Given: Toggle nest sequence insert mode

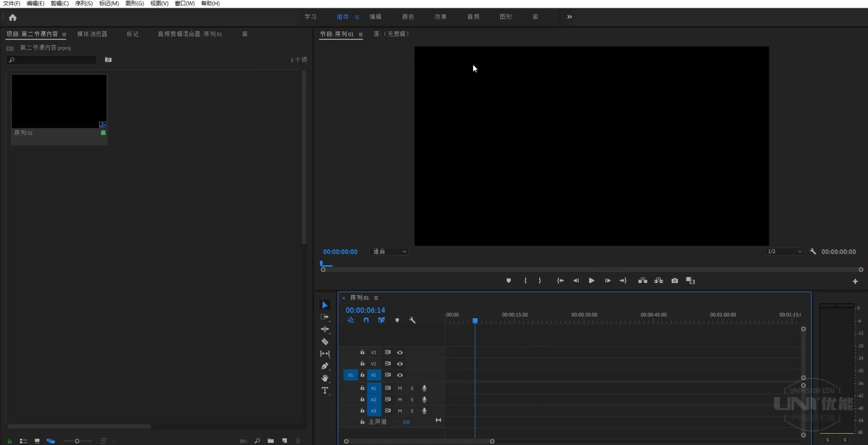Looking at the screenshot, I should [x=351, y=320].
